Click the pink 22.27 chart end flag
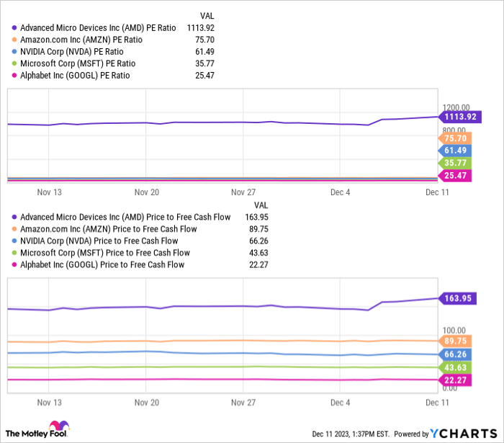Screen dimensions: 504x443 point(455,380)
